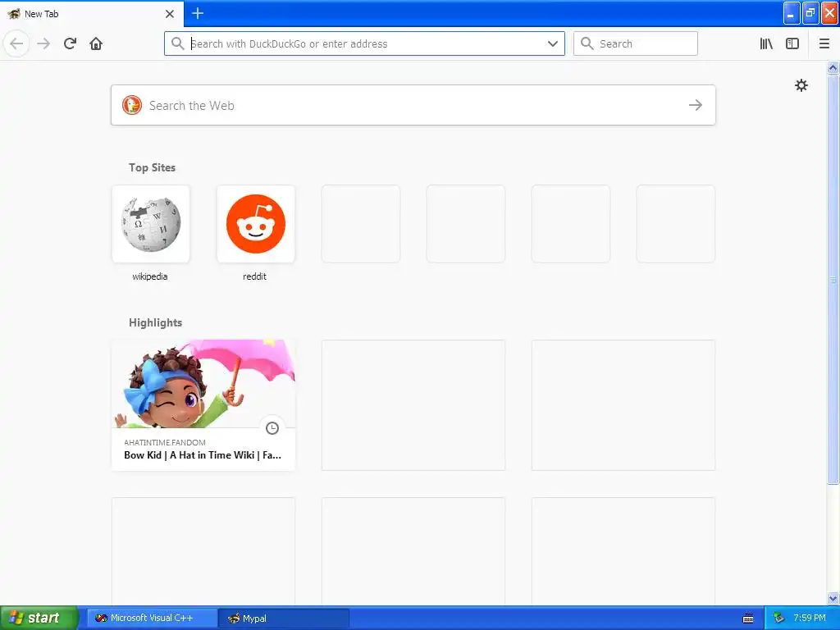Close the New Tab tab

(170, 14)
